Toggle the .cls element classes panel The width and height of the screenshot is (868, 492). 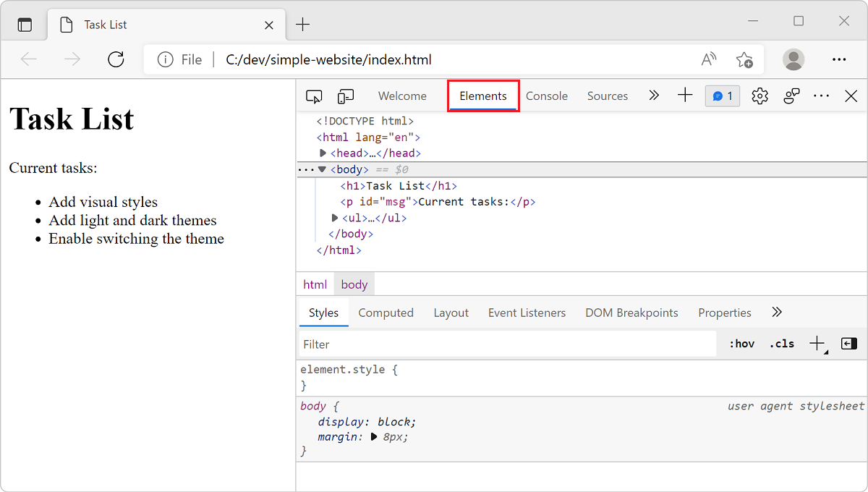tap(781, 344)
